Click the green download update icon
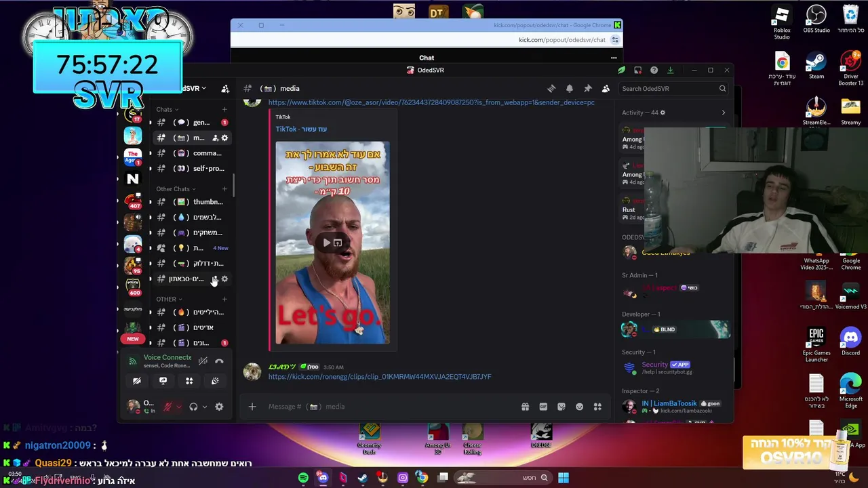Screen dimensions: 868x488 tap(670, 70)
